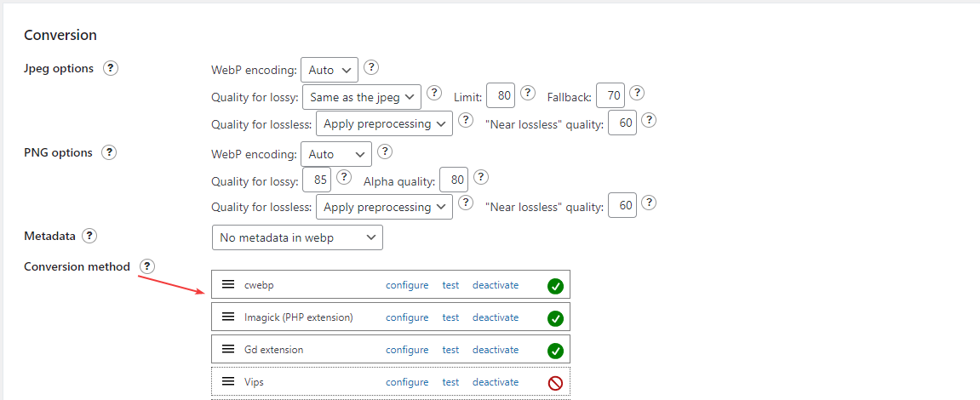The height and width of the screenshot is (400, 980).
Task: Click the help icon beside Jpeg options
Action: [110, 69]
